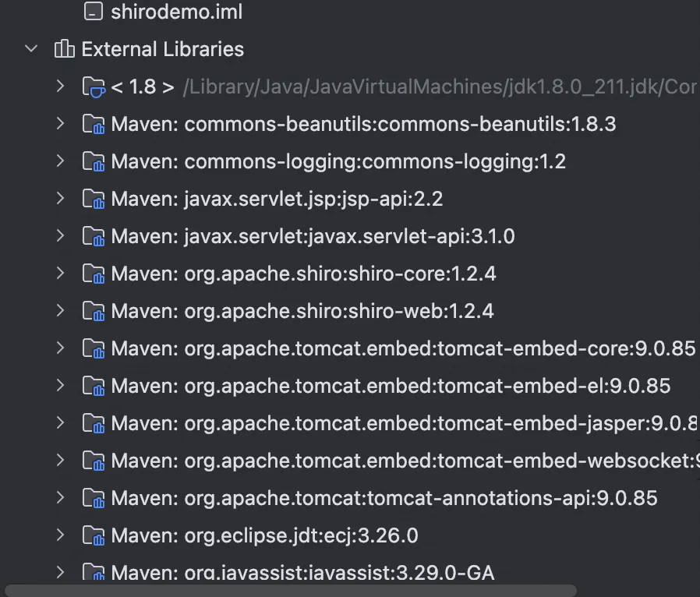This screenshot has height=597, width=700.
Task: Select the shirodemo.iml file
Action: tap(176, 12)
